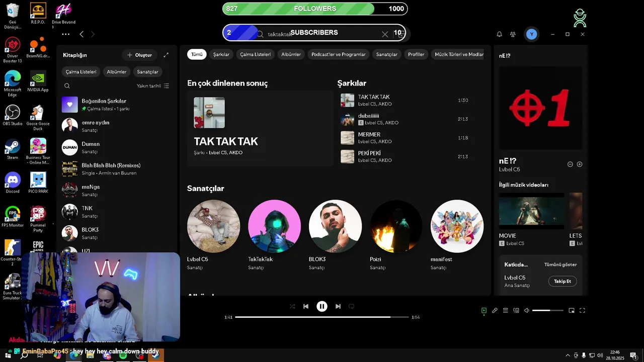This screenshot has width=644, height=362.
Task: Open Steam desktop shortcut
Action: tap(13, 149)
